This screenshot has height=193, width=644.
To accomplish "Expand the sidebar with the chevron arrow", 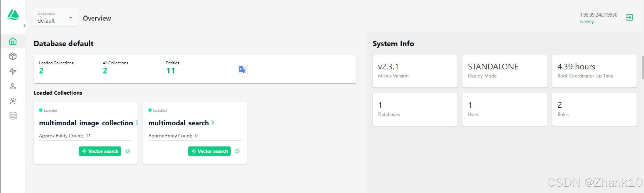I will pos(24,26).
